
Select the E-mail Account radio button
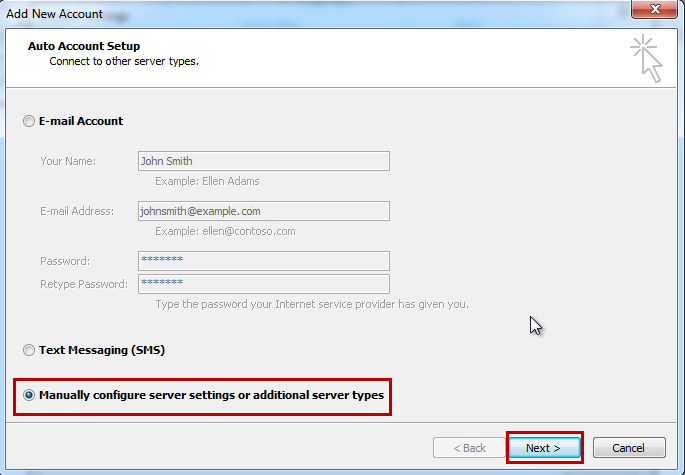point(28,121)
